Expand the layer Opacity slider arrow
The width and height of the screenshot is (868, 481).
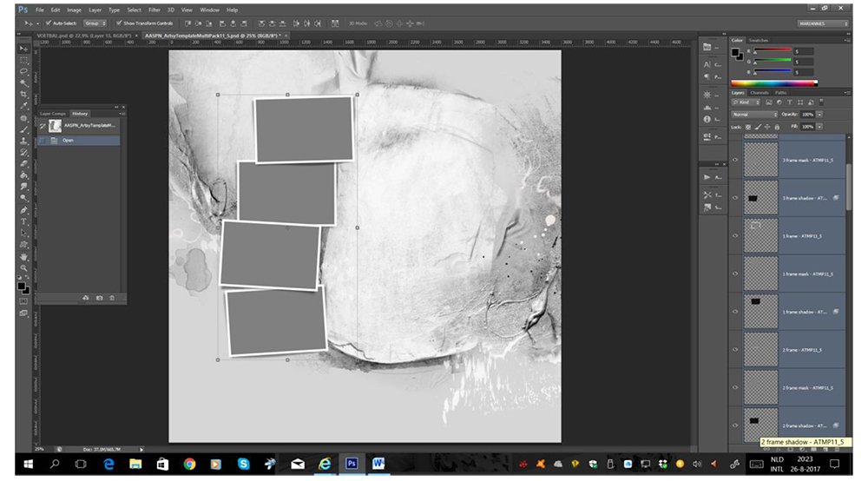[819, 115]
